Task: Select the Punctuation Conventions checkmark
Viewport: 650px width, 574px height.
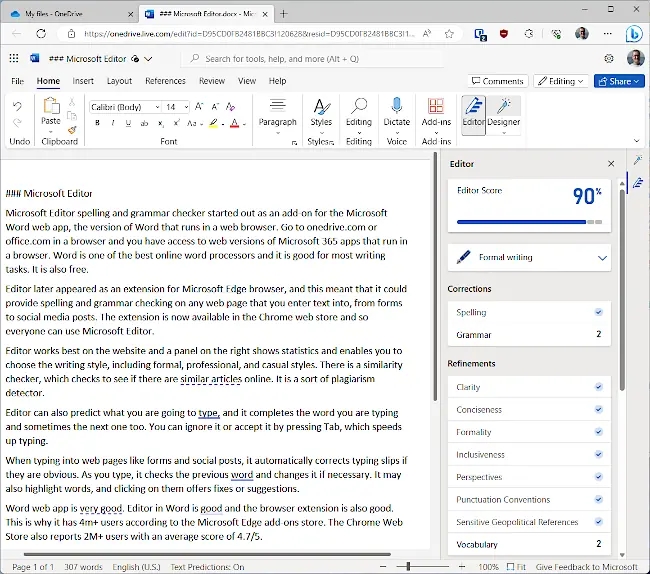Action: point(599,499)
